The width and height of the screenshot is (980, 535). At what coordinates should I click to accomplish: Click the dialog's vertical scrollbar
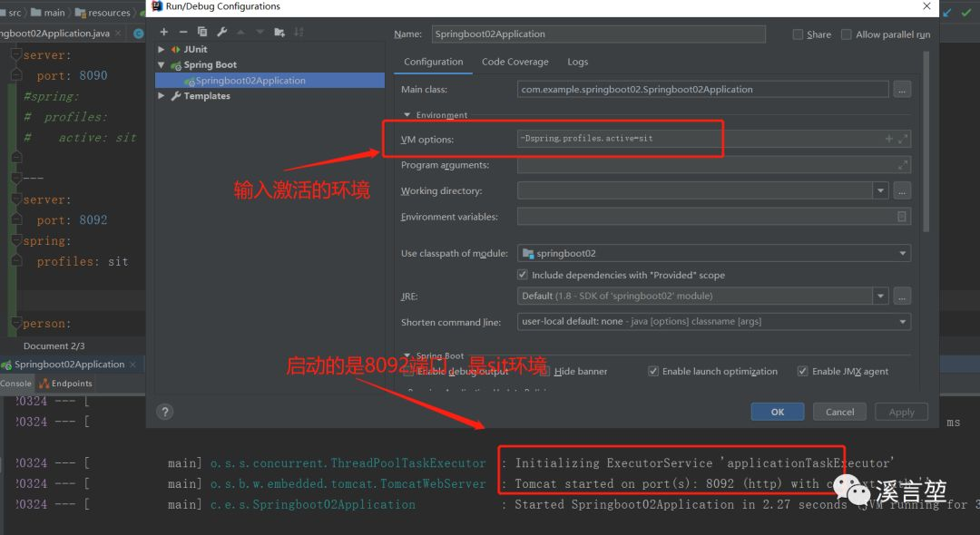[926, 142]
